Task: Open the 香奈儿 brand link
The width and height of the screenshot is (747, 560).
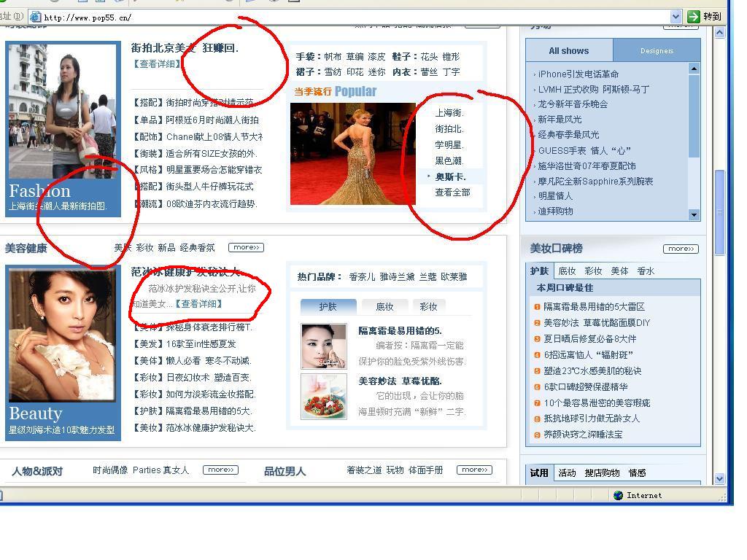Action: click(362, 276)
